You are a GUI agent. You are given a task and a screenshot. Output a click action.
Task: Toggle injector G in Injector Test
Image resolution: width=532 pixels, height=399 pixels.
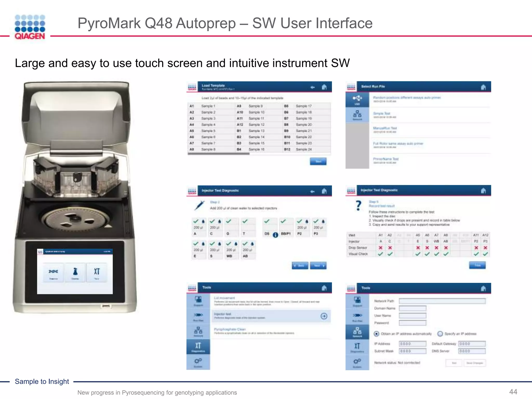pos(232,227)
